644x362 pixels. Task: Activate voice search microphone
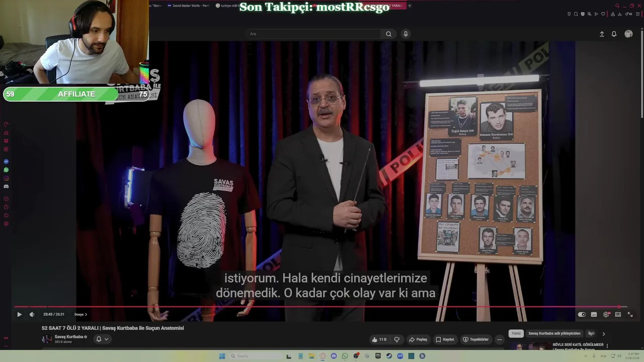(x=406, y=34)
